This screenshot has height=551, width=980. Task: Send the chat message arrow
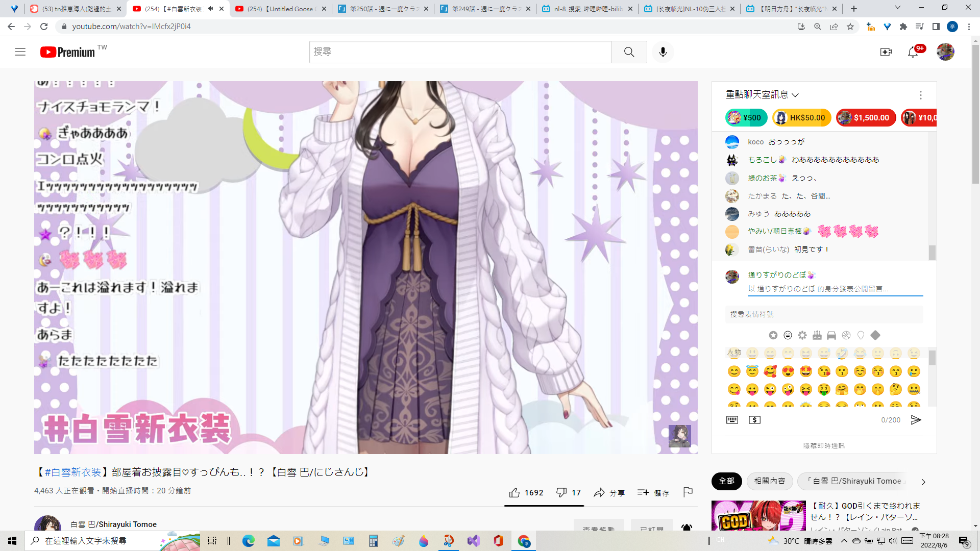pos(916,420)
